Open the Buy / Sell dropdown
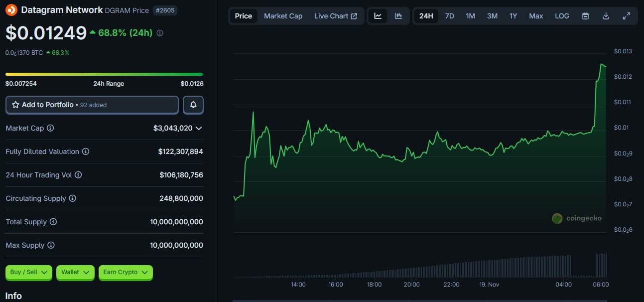Viewport: 644px width, 302px height. click(29, 272)
